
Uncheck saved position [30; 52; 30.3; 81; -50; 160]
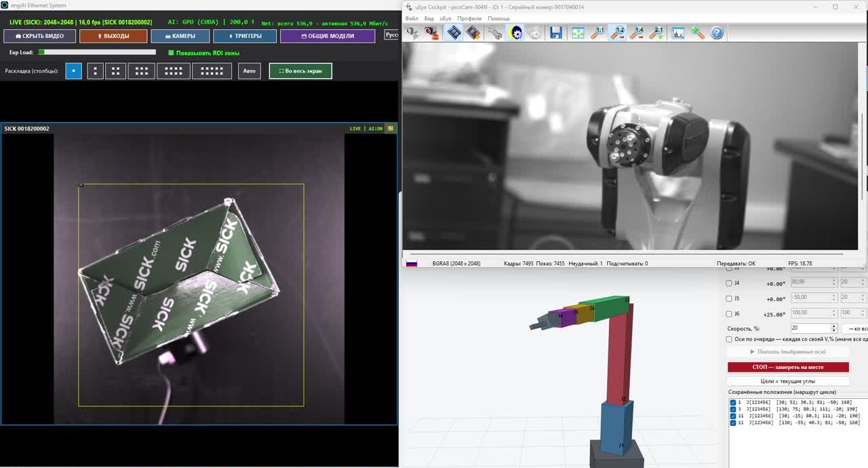pyautogui.click(x=733, y=402)
